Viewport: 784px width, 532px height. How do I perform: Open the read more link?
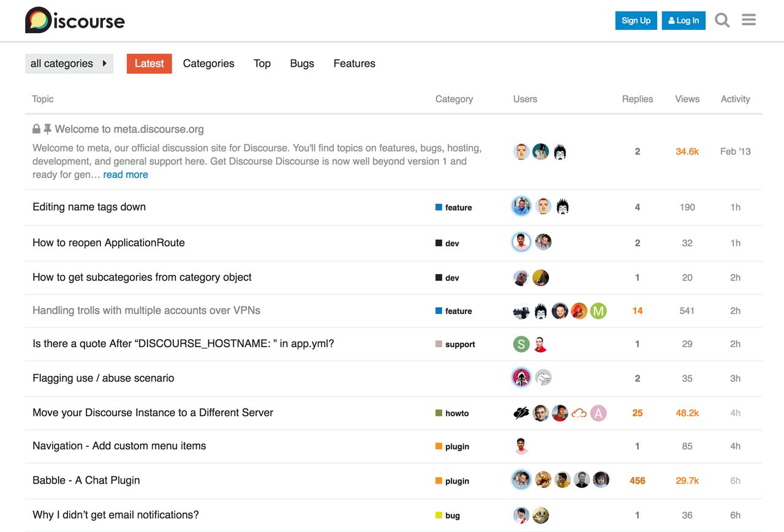pos(126,174)
